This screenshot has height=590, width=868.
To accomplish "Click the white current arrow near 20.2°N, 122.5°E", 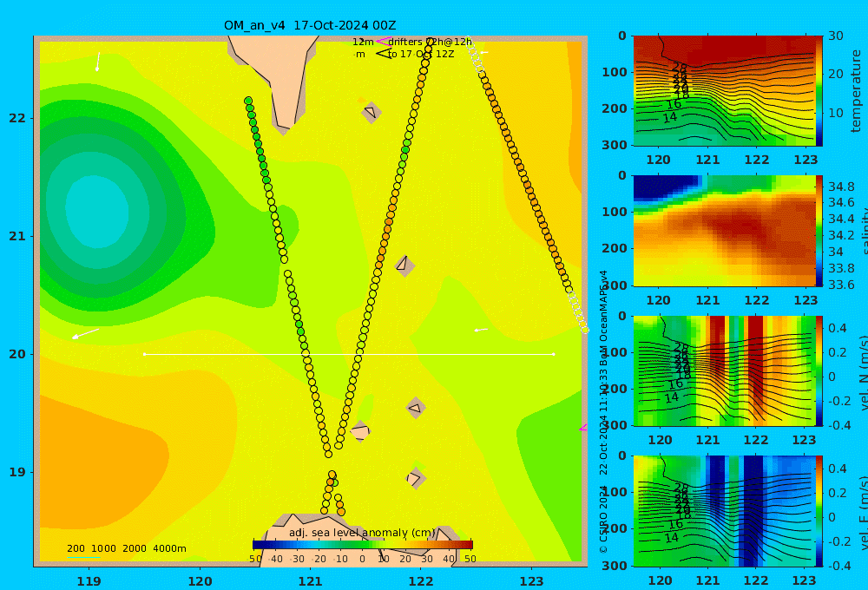I will (x=481, y=330).
